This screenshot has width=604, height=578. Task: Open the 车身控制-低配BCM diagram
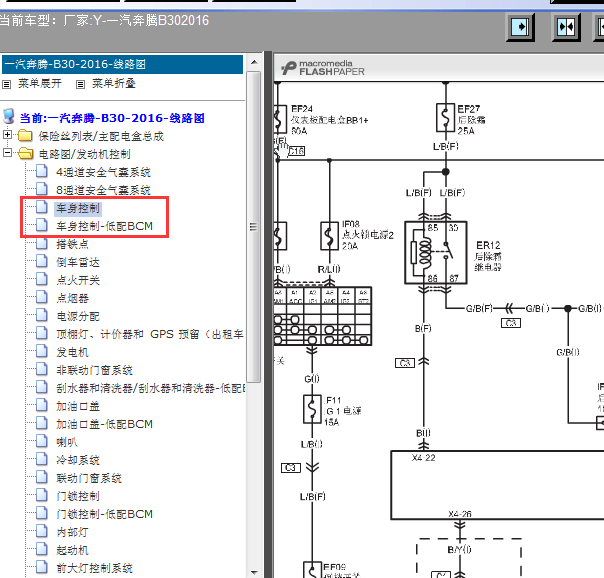tap(104, 226)
